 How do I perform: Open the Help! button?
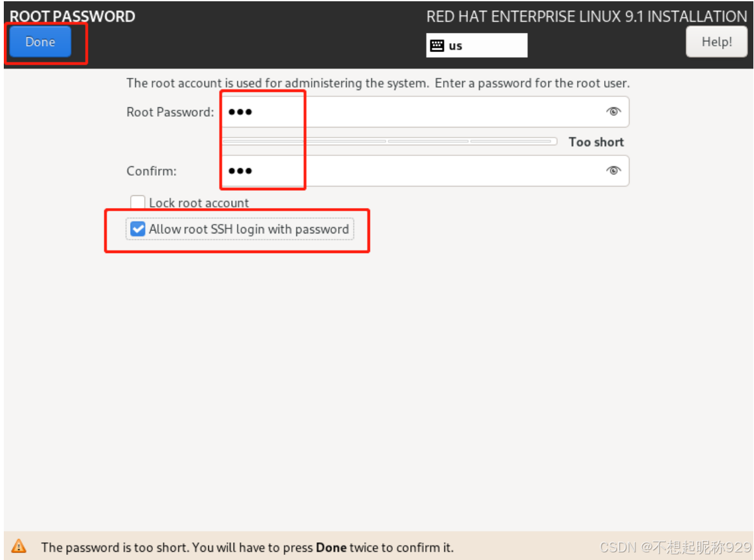pyautogui.click(x=716, y=42)
